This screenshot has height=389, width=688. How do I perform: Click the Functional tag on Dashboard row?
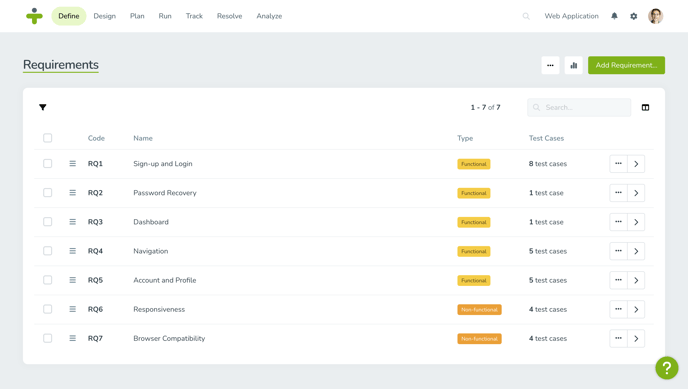coord(474,222)
